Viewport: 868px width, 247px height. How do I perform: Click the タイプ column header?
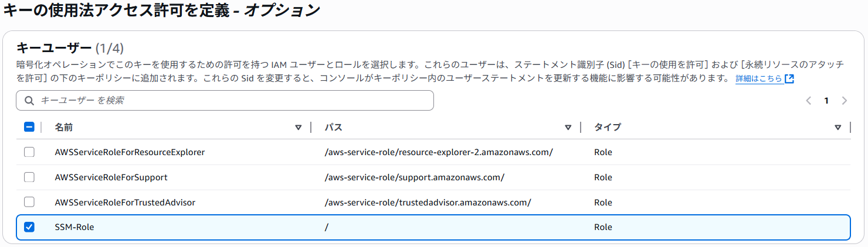pos(608,127)
